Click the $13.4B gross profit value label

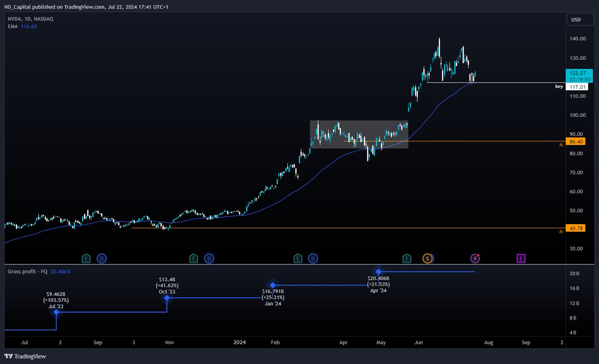167,280
